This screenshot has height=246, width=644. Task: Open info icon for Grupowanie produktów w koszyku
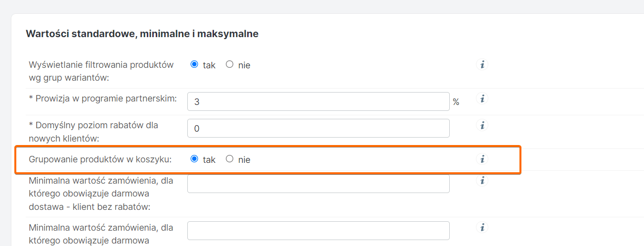point(482,159)
